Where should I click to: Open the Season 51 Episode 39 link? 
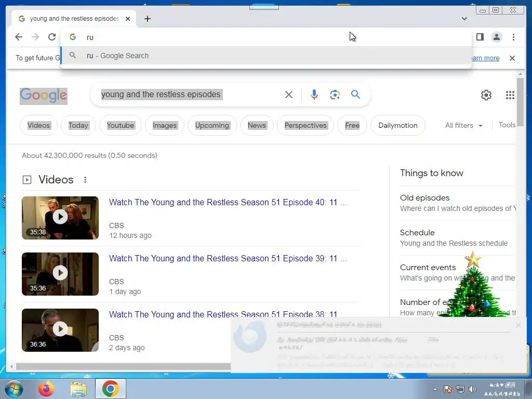point(228,258)
